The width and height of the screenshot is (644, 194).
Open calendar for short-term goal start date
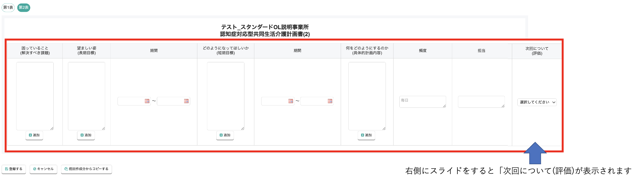tap(291, 101)
